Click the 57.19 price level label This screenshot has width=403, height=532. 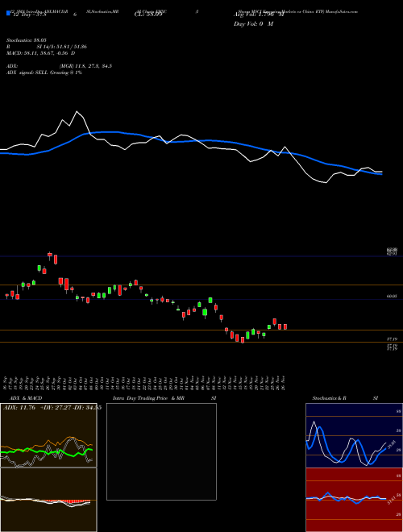[392, 339]
